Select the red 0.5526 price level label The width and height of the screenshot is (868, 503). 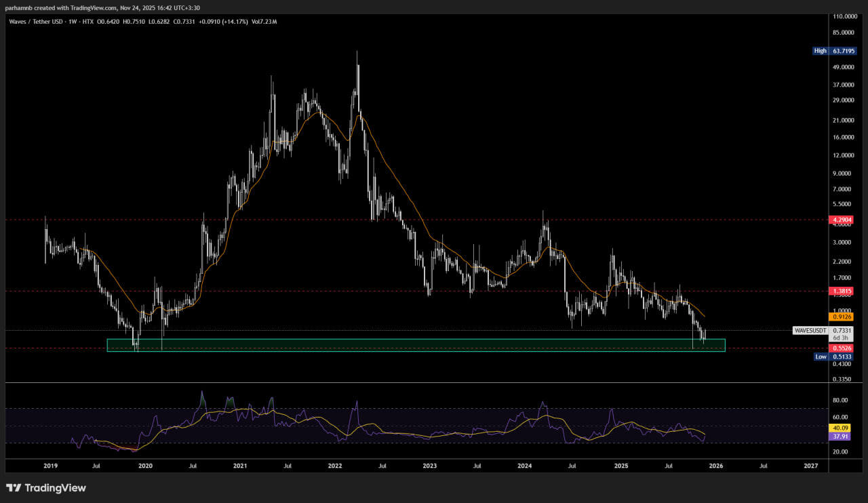[x=841, y=348]
